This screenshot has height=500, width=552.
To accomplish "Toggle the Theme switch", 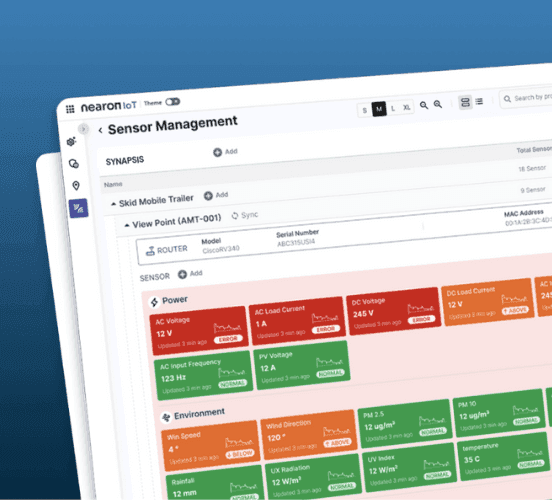I will (x=173, y=102).
